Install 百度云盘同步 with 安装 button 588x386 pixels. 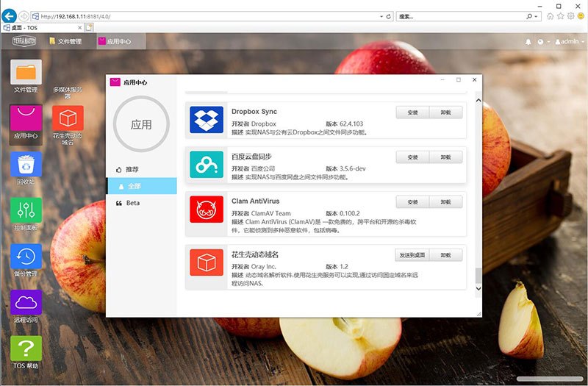point(412,157)
